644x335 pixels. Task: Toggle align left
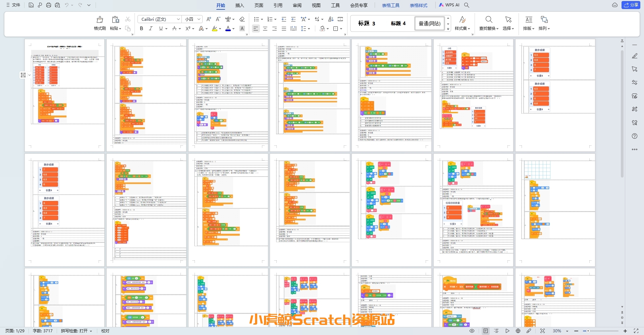(x=256, y=28)
